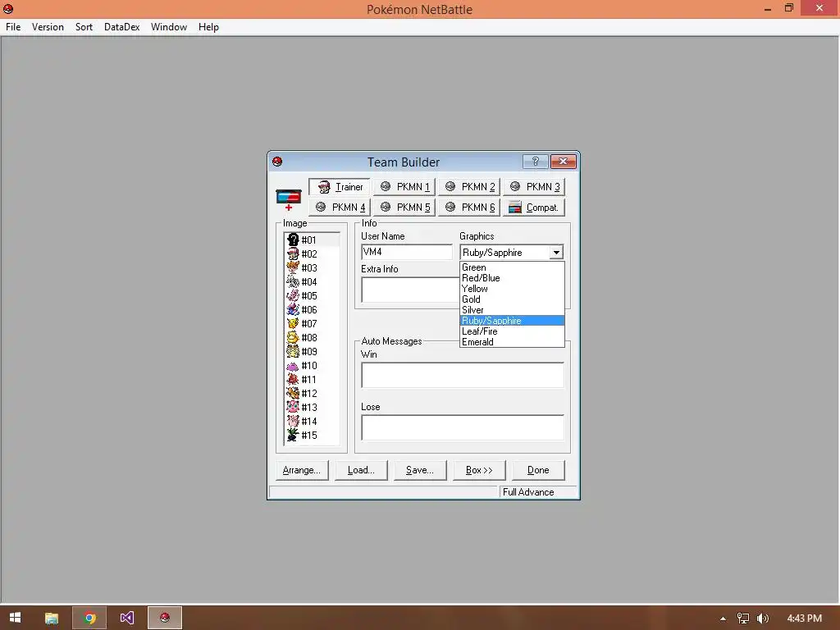Open the Compat. tab
This screenshot has height=630, width=840.
pyautogui.click(x=534, y=208)
